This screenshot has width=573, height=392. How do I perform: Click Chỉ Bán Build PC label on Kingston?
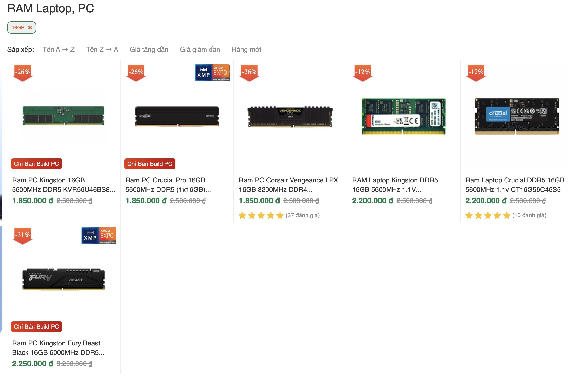(36, 164)
